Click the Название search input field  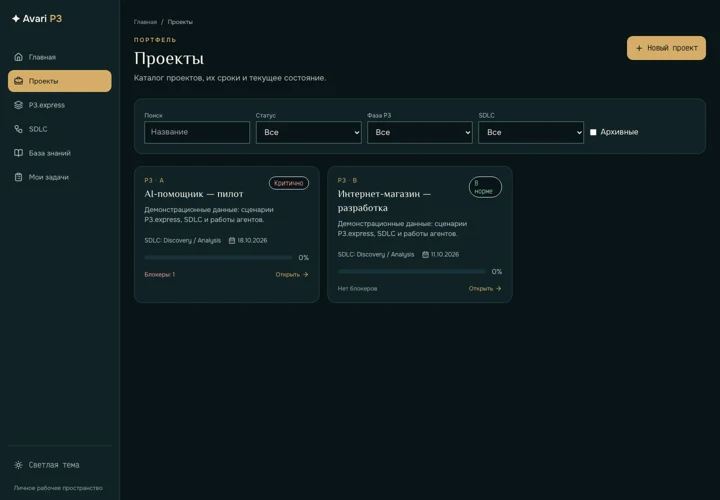(x=197, y=132)
